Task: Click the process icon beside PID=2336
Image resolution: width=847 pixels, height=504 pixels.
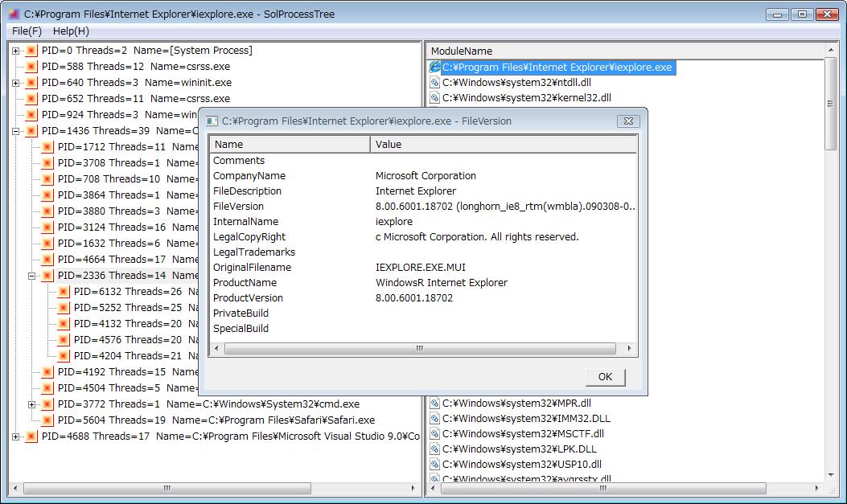Action: (47, 276)
